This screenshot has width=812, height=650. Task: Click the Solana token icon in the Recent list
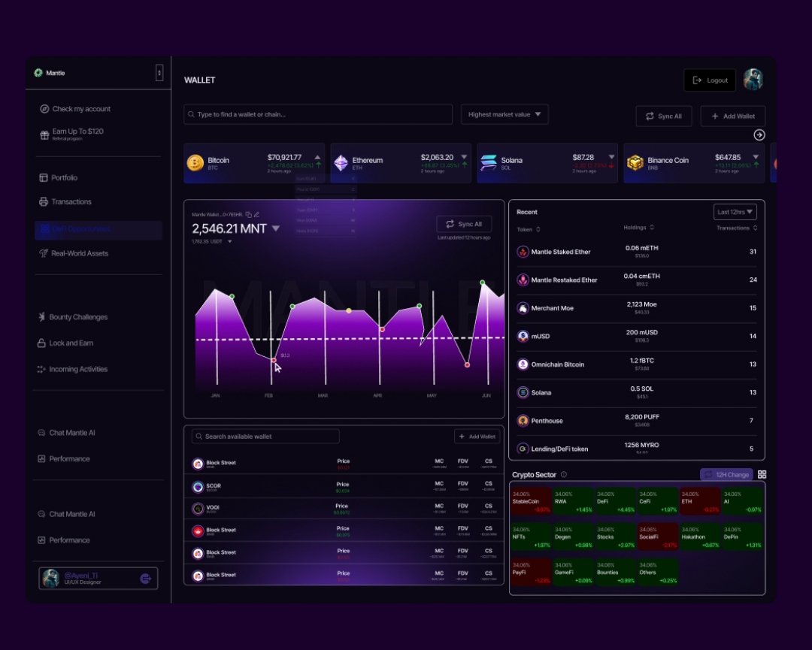click(x=523, y=392)
